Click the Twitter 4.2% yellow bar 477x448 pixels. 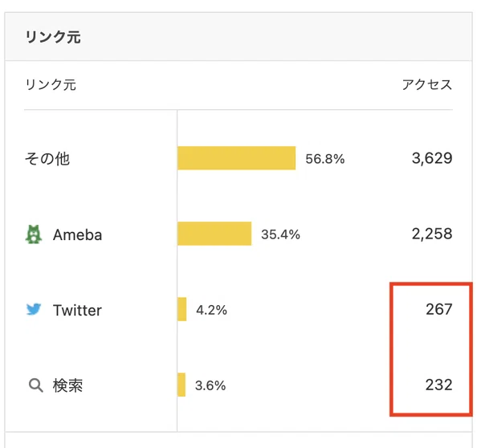click(x=182, y=309)
